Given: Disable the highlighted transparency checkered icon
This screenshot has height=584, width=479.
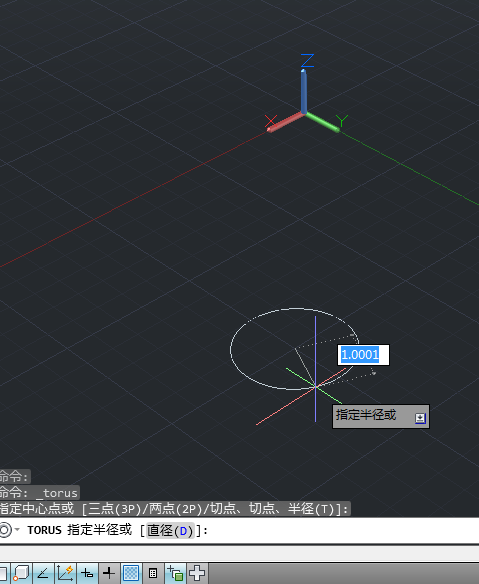Looking at the screenshot, I should (x=131, y=573).
